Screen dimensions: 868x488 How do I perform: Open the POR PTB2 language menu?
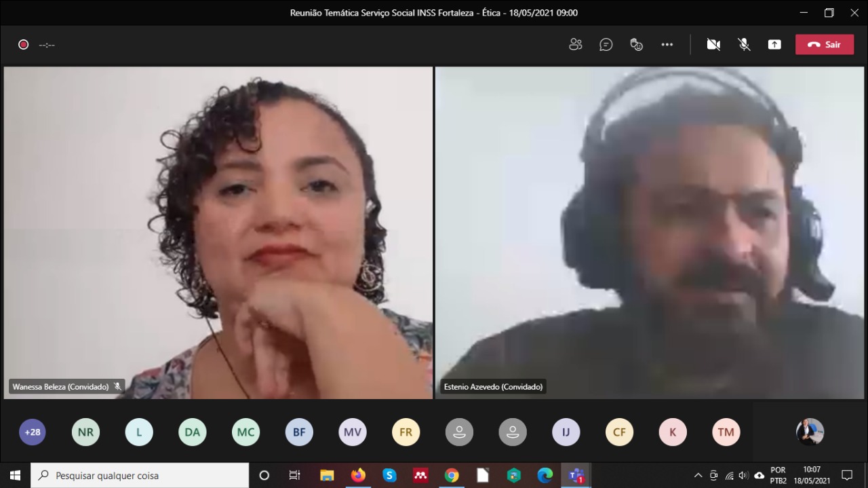[x=777, y=474]
